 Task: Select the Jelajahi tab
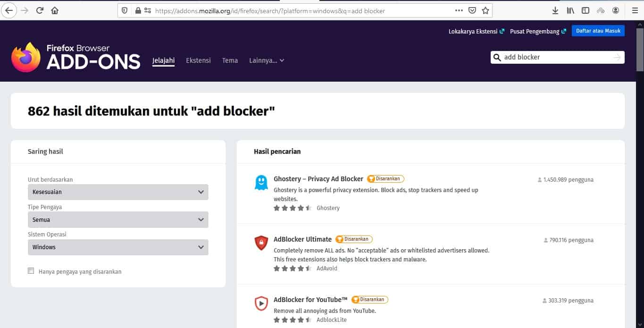(163, 60)
